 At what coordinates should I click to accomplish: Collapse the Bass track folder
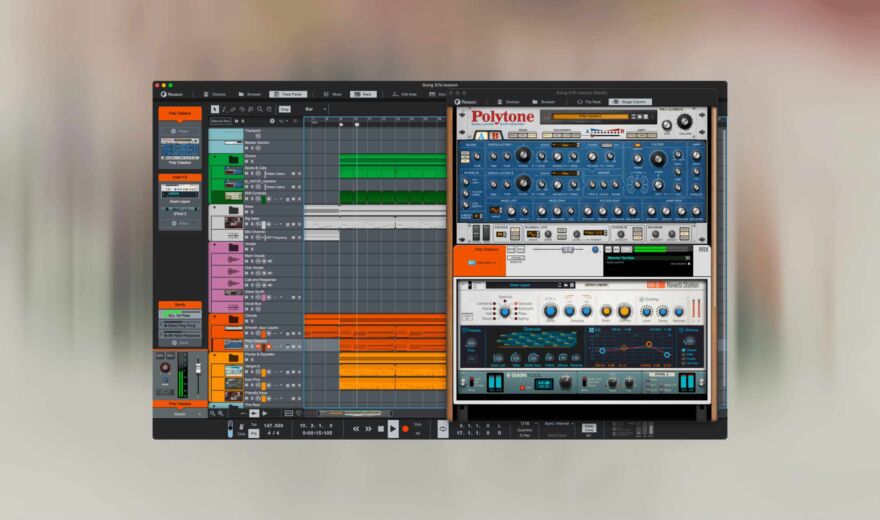(214, 207)
